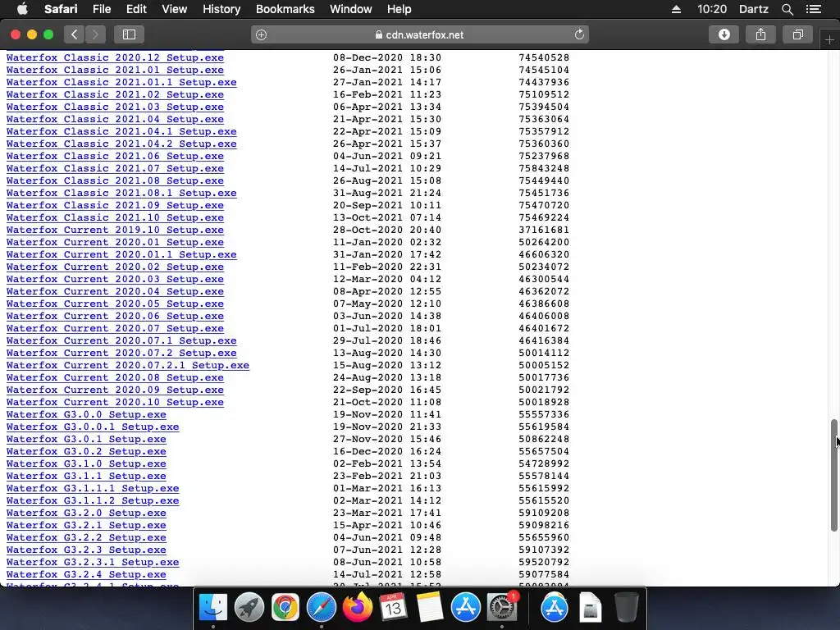Click the Safari back navigation arrow
The width and height of the screenshot is (840, 630).
(75, 34)
